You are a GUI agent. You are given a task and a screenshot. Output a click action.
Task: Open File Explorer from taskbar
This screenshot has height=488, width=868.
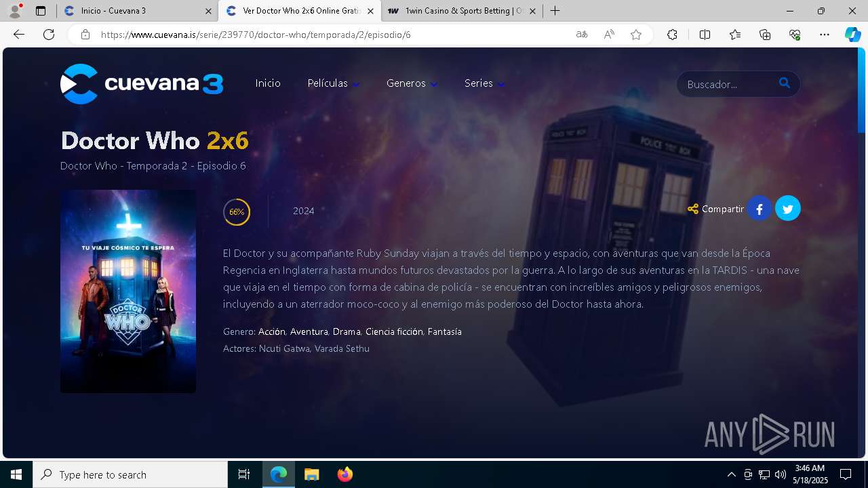(x=311, y=474)
